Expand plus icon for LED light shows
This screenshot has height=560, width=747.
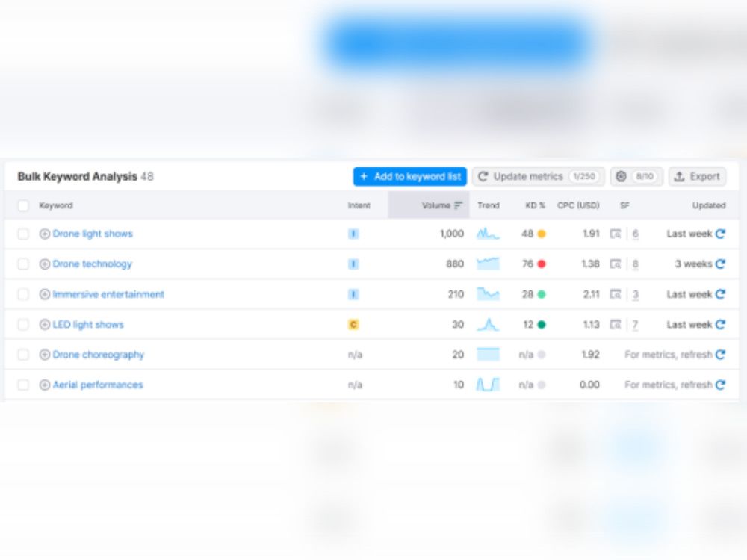pos(44,324)
